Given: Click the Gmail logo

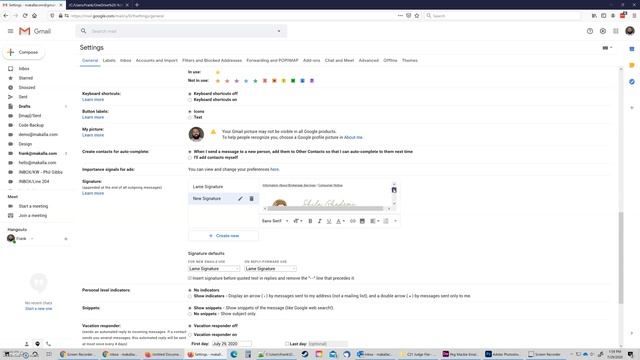Looking at the screenshot, I should point(35,31).
